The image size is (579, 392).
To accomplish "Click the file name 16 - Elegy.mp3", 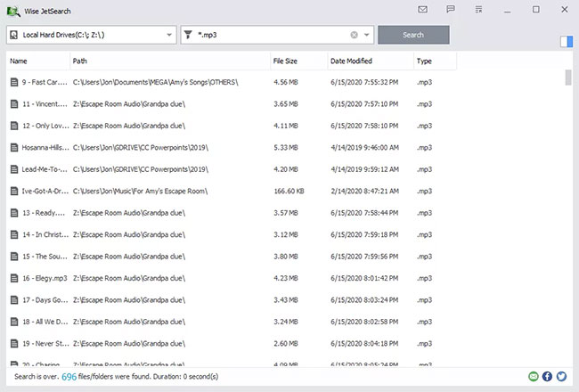I will pyautogui.click(x=45, y=278).
